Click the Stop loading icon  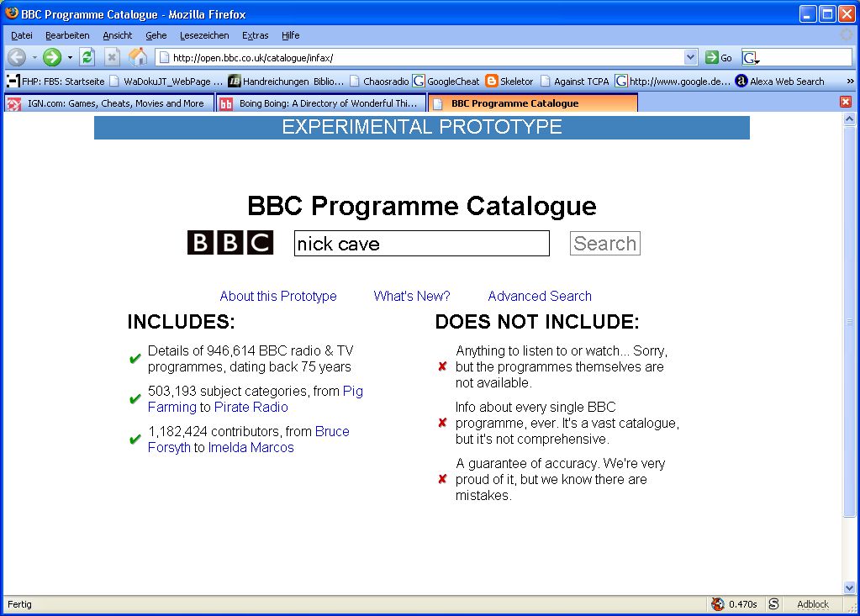pyautogui.click(x=112, y=57)
